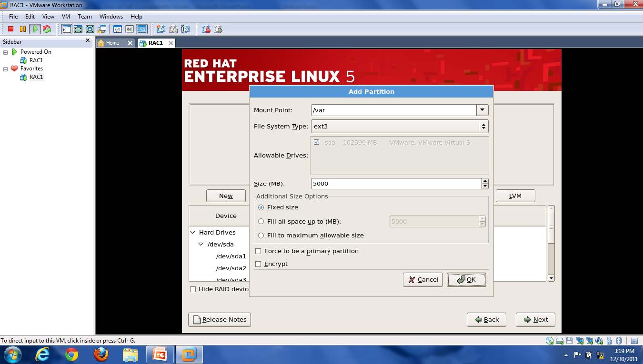Click the red Power Off toolbar icon
The width and height of the screenshot is (643, 364).
pyautogui.click(x=10, y=29)
